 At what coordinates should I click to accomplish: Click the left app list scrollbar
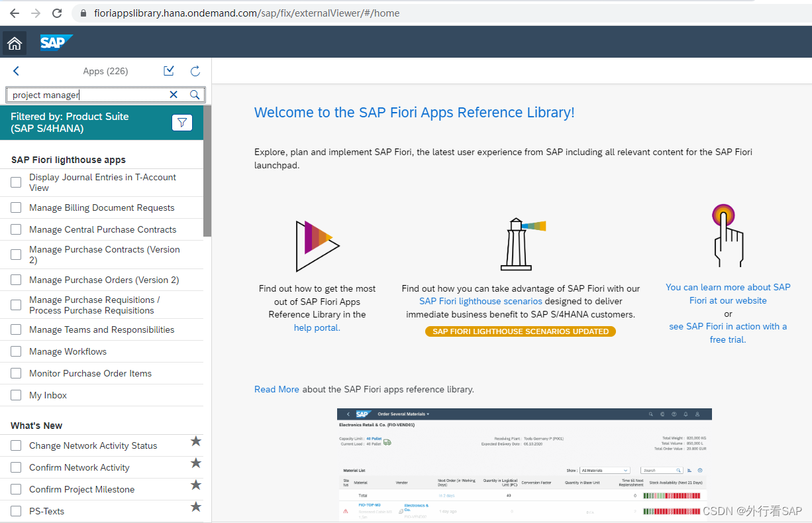pos(207,171)
